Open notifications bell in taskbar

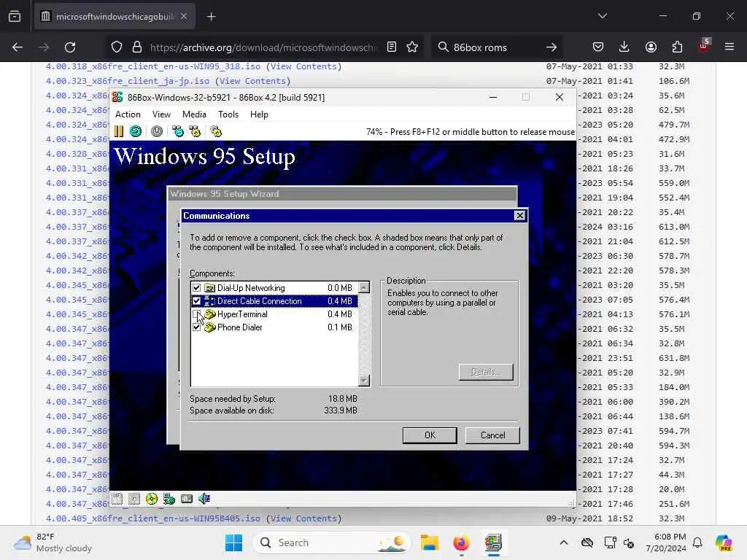(697, 542)
